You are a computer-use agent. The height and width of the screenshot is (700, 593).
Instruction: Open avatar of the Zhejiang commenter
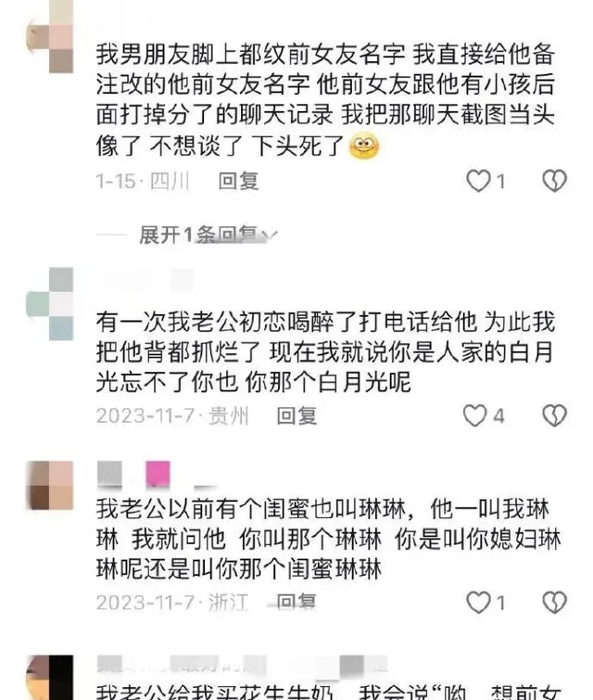click(49, 486)
